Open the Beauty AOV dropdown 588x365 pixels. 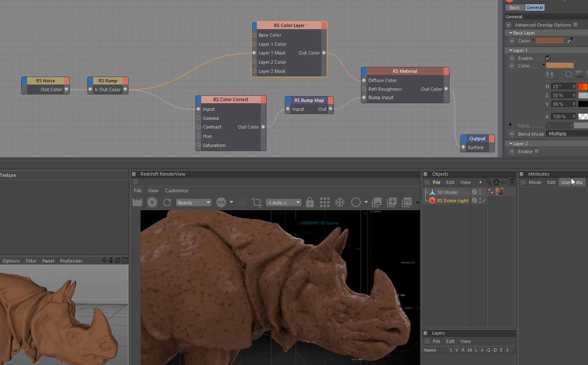(194, 203)
